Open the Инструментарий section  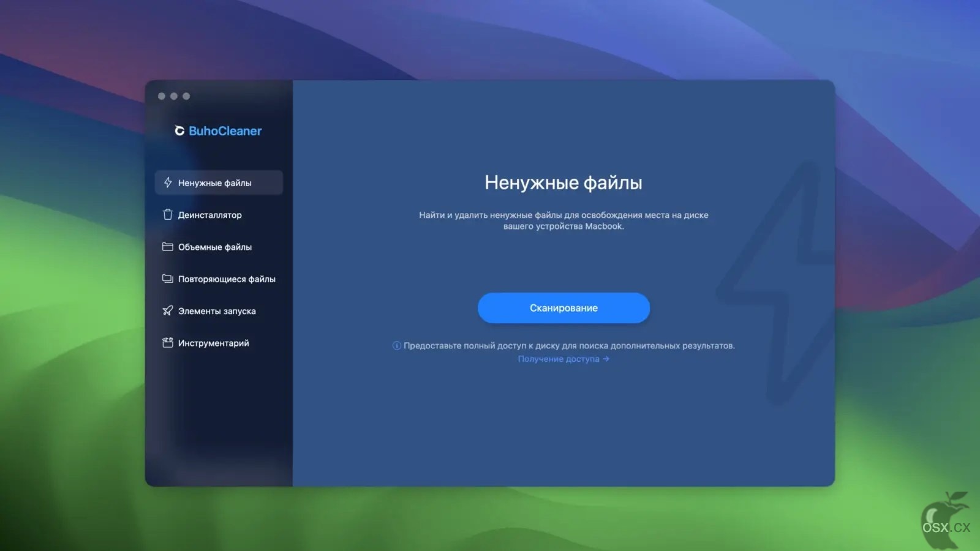[219, 343]
